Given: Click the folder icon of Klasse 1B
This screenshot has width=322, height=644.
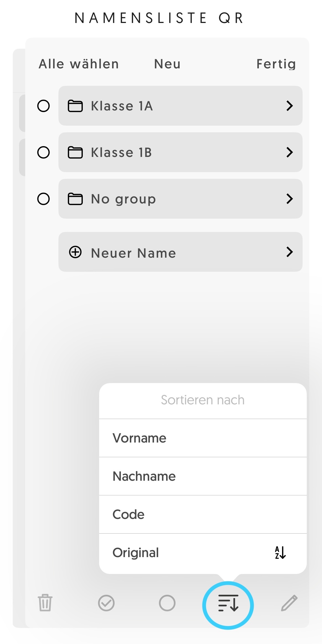Looking at the screenshot, I should click(x=75, y=152).
